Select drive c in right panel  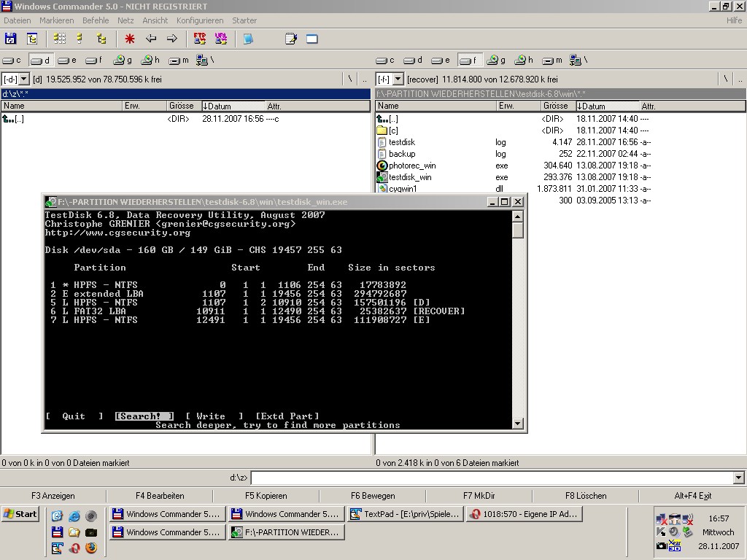385,61
